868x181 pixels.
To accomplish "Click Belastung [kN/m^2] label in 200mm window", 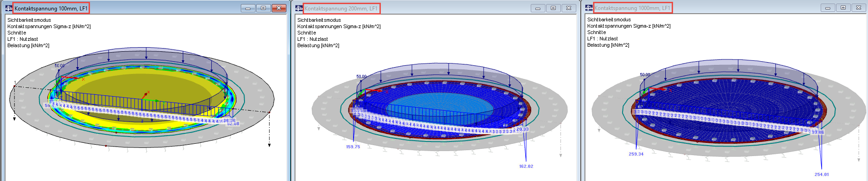I will (x=318, y=45).
